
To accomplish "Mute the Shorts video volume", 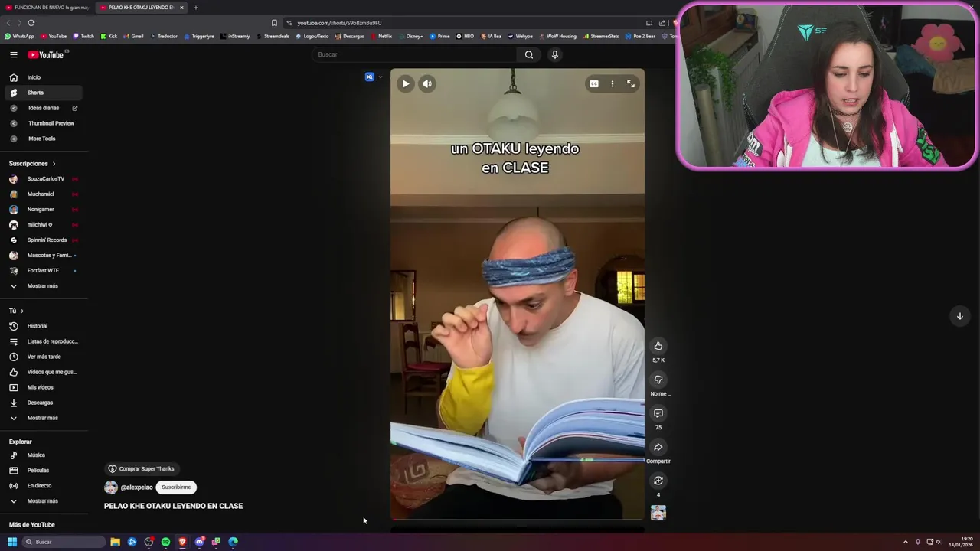I will (x=427, y=84).
